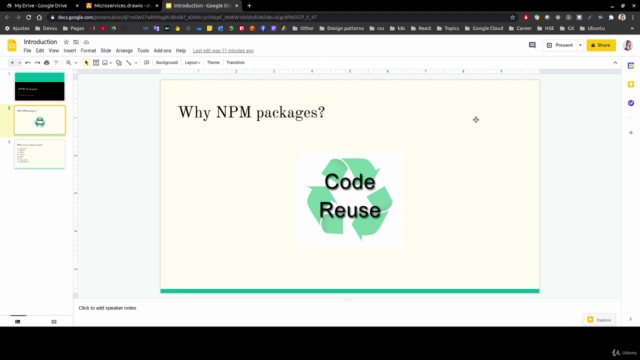This screenshot has width=640, height=360.
Task: Click the Undo toolbar icon
Action: pyautogui.click(x=28, y=63)
